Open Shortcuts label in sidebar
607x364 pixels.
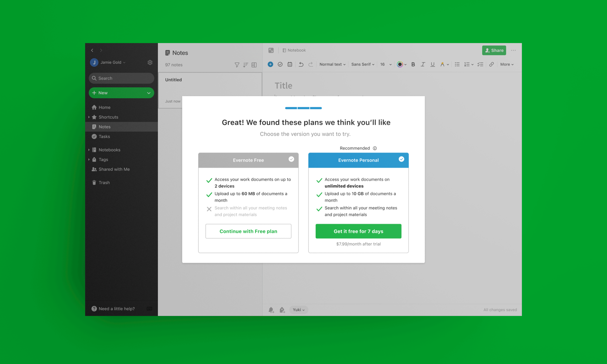tap(108, 117)
